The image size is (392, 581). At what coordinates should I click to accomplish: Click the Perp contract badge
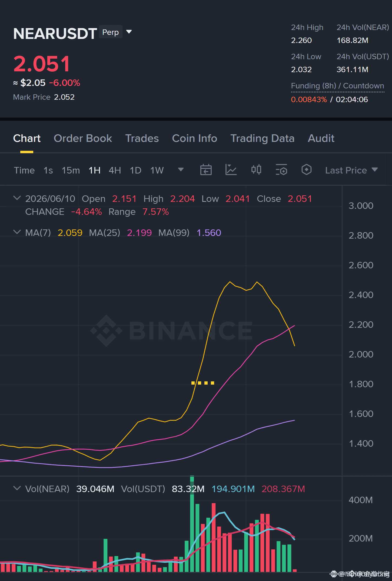(111, 32)
